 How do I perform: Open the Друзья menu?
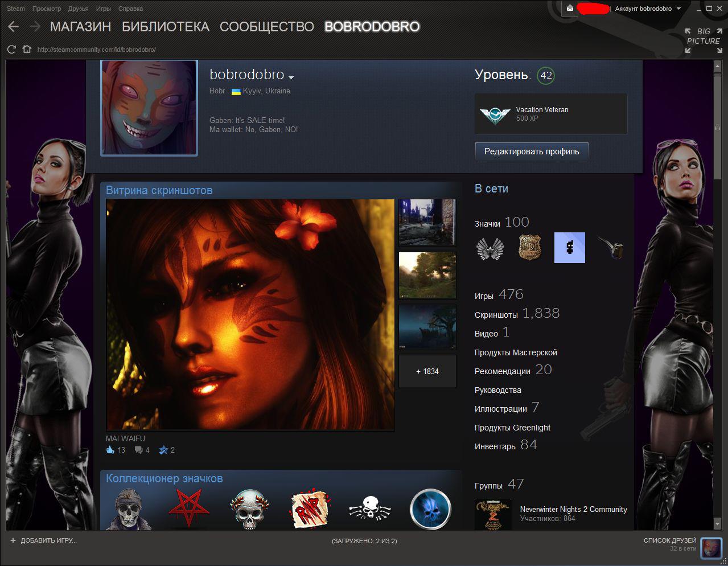[78, 9]
